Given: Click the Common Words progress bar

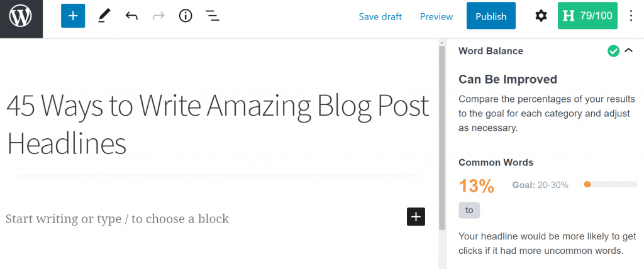Looking at the screenshot, I should (611, 185).
